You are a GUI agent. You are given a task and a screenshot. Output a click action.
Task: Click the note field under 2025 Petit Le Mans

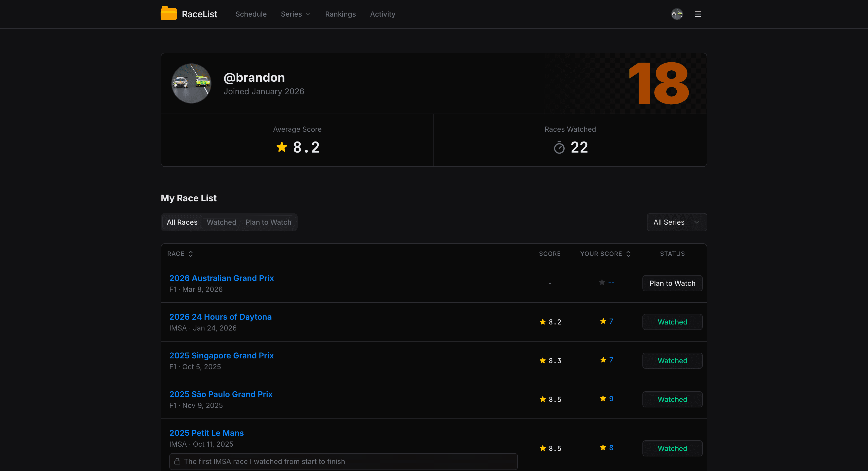point(343,461)
